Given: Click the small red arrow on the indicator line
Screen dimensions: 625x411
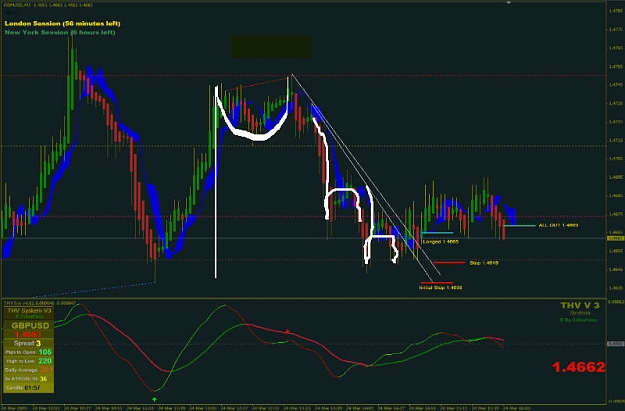Looking at the screenshot, I should (x=287, y=331).
